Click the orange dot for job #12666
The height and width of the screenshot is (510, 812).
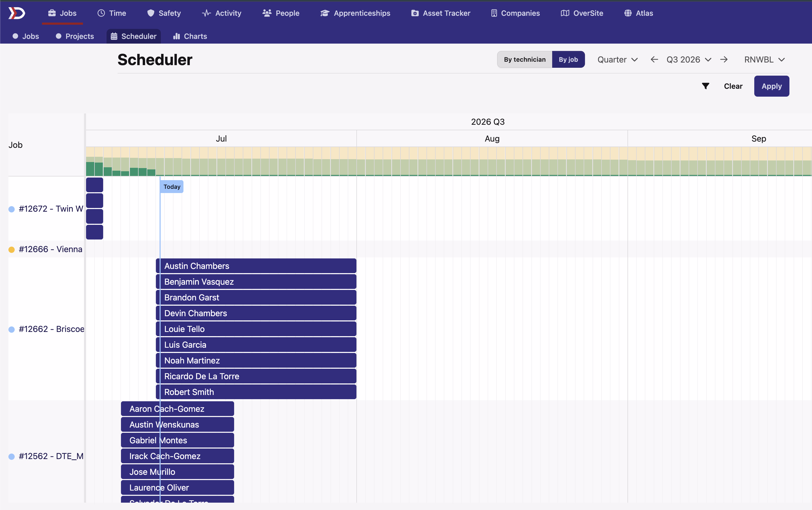pos(12,249)
